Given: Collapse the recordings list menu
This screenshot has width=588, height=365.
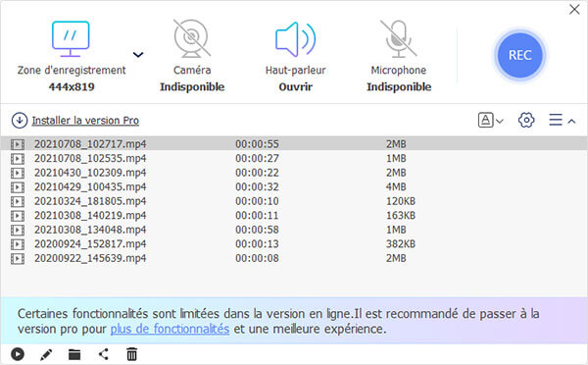Looking at the screenshot, I should click(562, 120).
